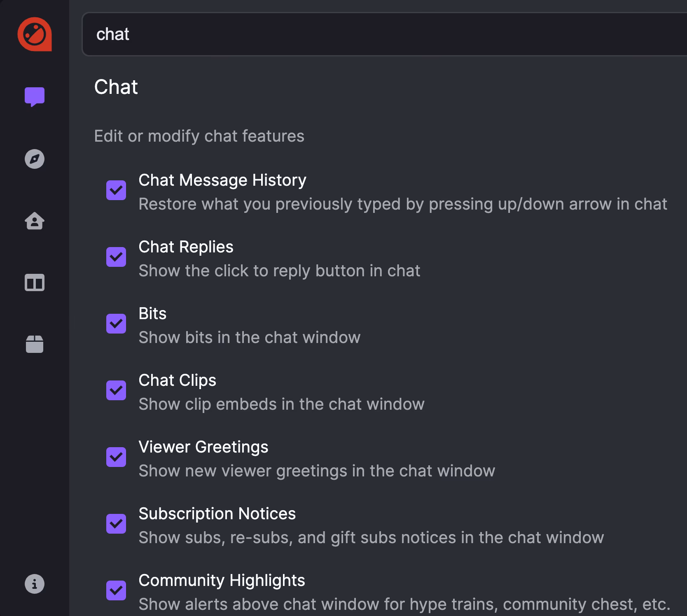This screenshot has height=616, width=687.
Task: Click the red app logo at the top
Action: pos(35,35)
